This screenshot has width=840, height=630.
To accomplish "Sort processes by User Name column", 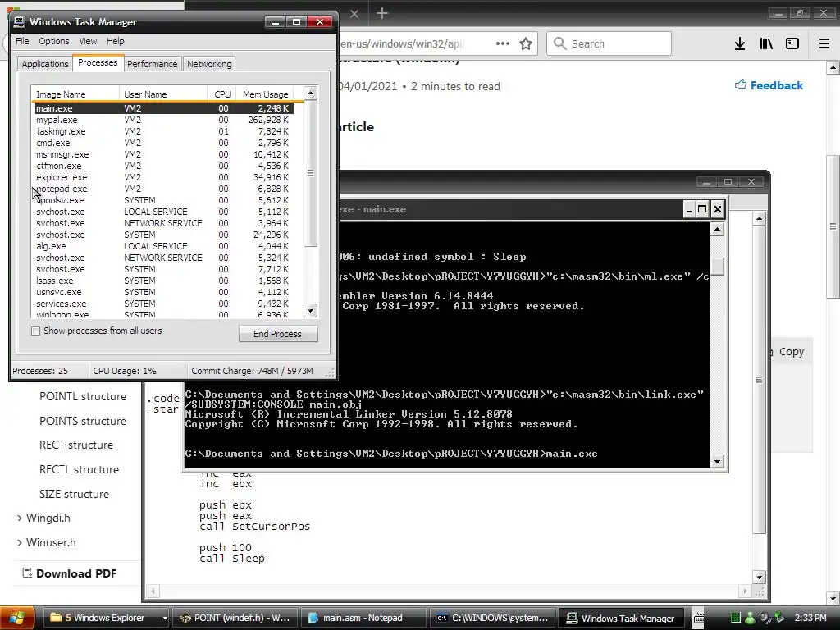I will pyautogui.click(x=163, y=94).
